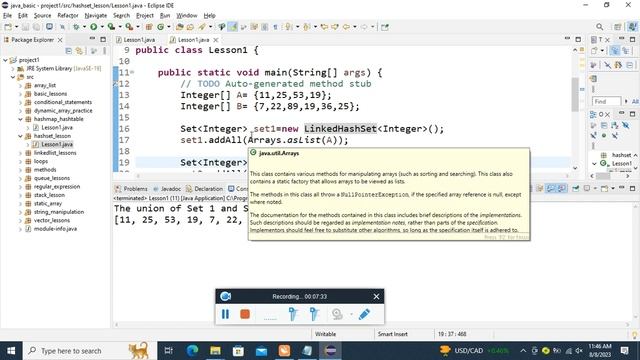The width and height of the screenshot is (640, 360).
Task: Open the File menu
Action: tap(7, 16)
